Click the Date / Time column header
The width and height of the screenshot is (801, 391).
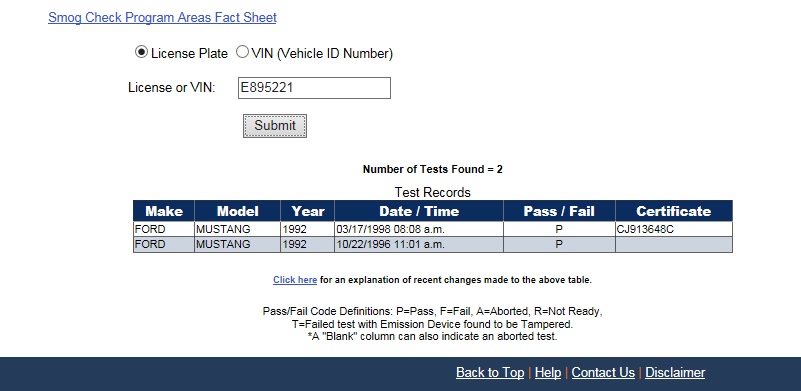point(419,211)
